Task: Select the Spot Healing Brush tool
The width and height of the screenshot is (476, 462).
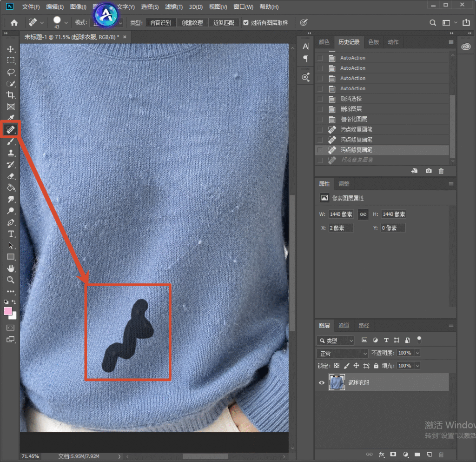Action: click(11, 130)
